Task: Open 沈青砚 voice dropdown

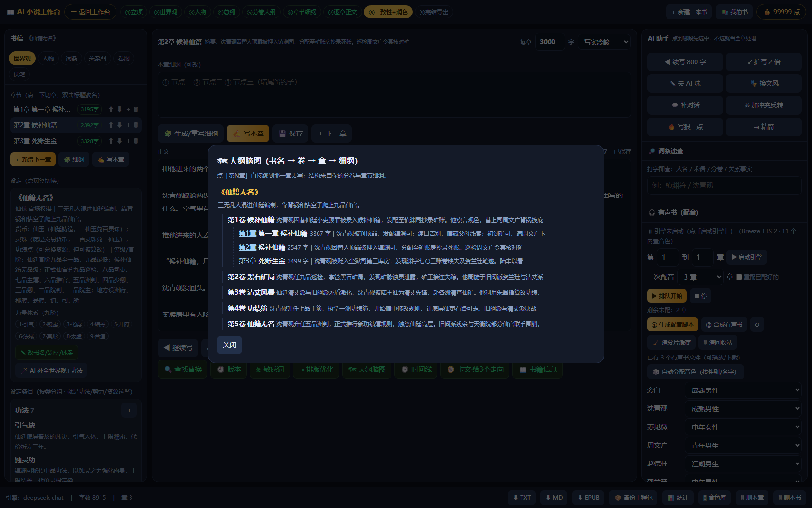Action: point(743,408)
